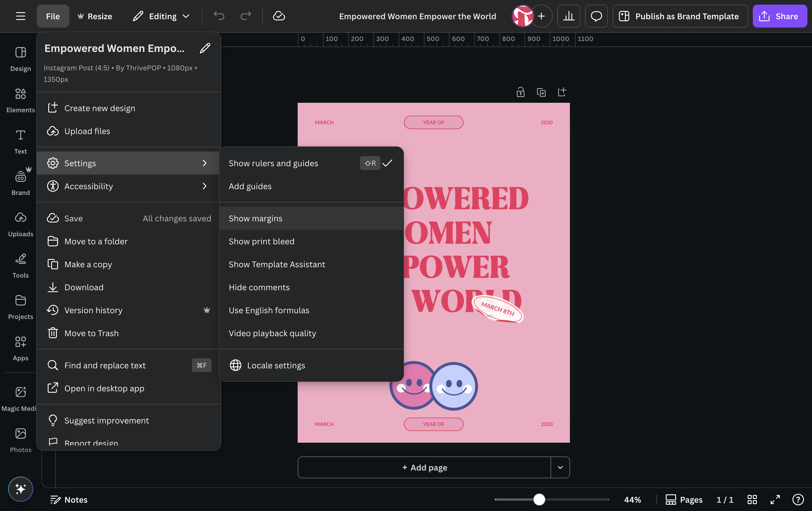This screenshot has width=812, height=511.
Task: Select Move to a folder
Action: [x=128, y=241]
